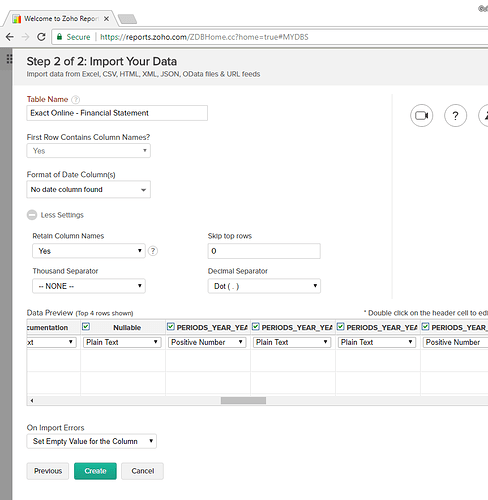Change Nullable column type from Plain Text
Viewport: 488px width, 500px height.
tap(122, 342)
